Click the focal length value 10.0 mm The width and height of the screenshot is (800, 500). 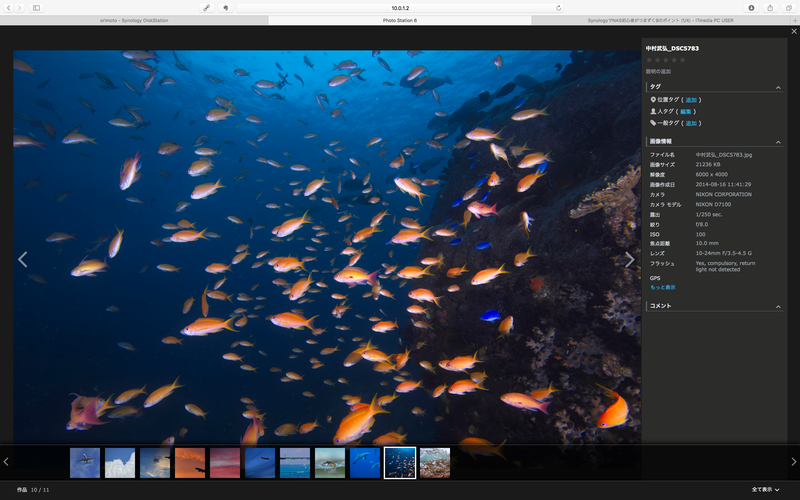point(706,243)
